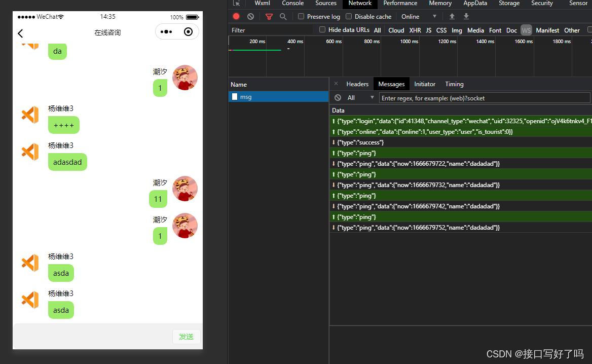Image resolution: width=592 pixels, height=364 pixels.
Task: Check the Hide data URLs option
Action: pos(322,29)
